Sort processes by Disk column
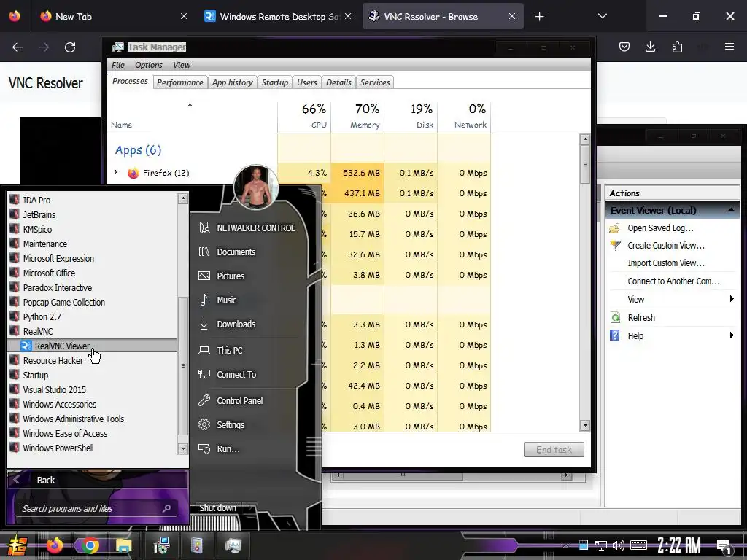The height and width of the screenshot is (560, 747). click(411, 116)
